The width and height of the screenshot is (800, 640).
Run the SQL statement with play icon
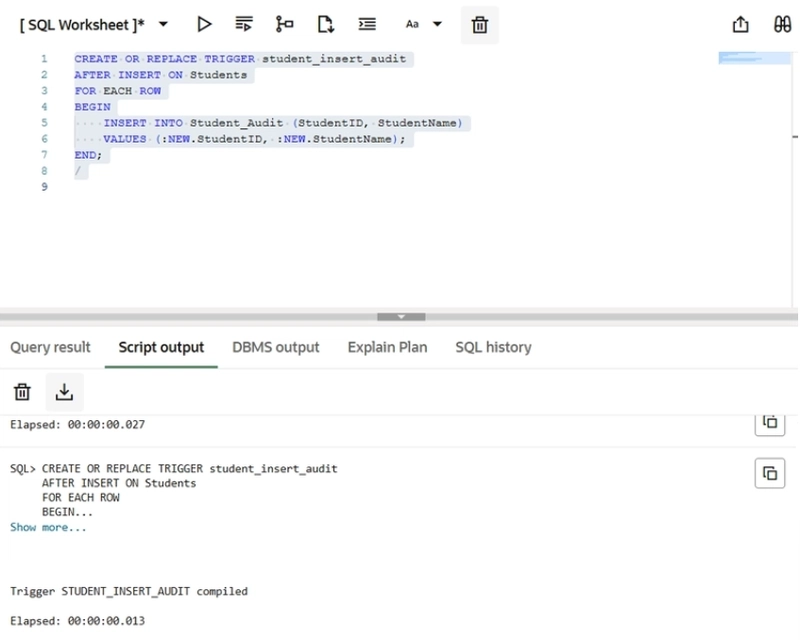(204, 24)
